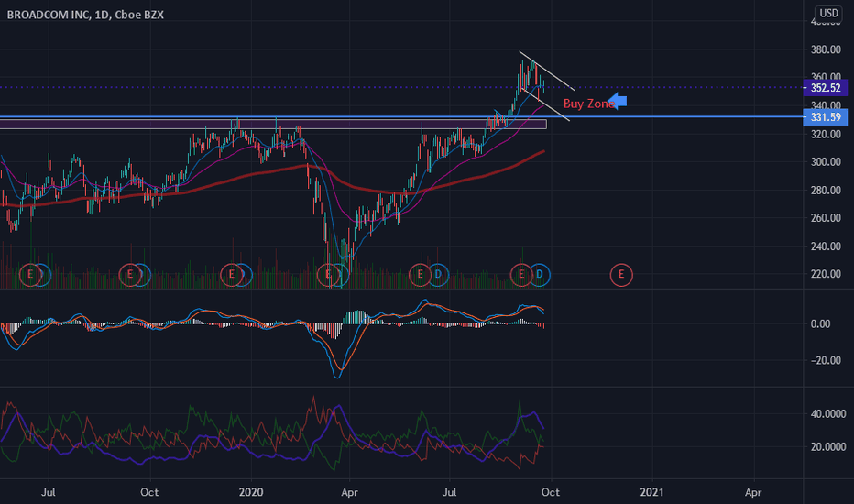Viewport: 854px width, 504px height.
Task: Click the BROADCOM INC symbol title
Action: coord(49,15)
